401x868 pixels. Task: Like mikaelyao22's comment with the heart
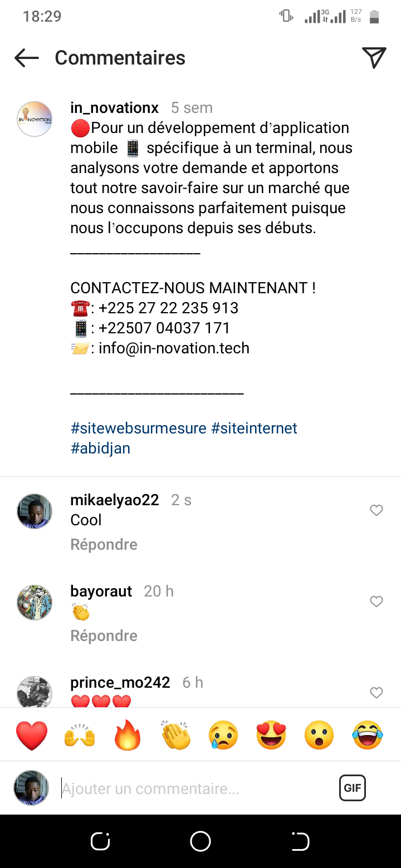(x=376, y=510)
